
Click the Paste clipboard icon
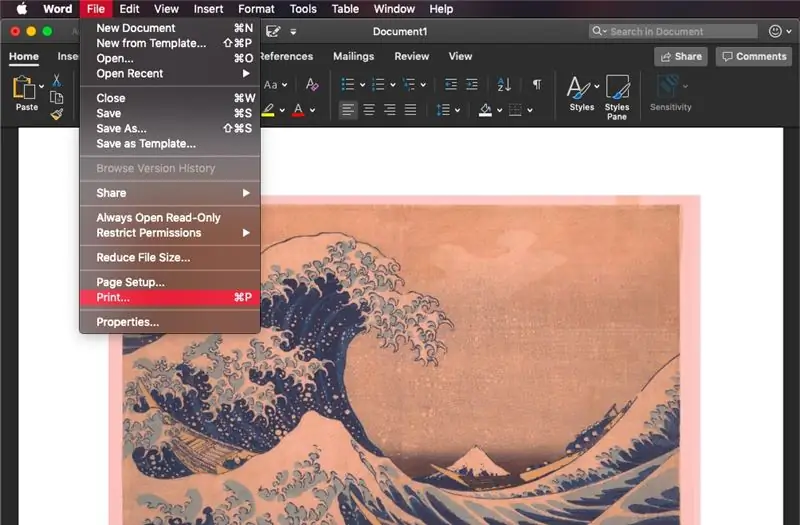[23, 87]
